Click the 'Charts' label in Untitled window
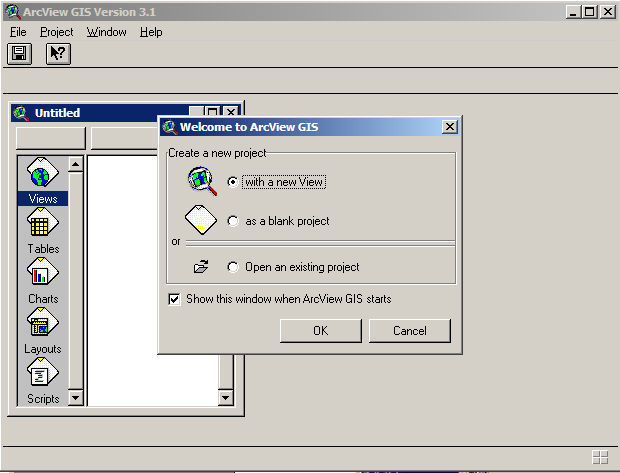The height and width of the screenshot is (473, 620). pyautogui.click(x=43, y=299)
